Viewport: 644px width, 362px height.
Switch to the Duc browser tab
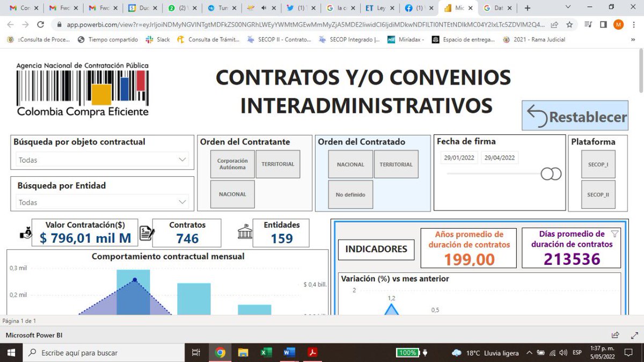coord(144,8)
